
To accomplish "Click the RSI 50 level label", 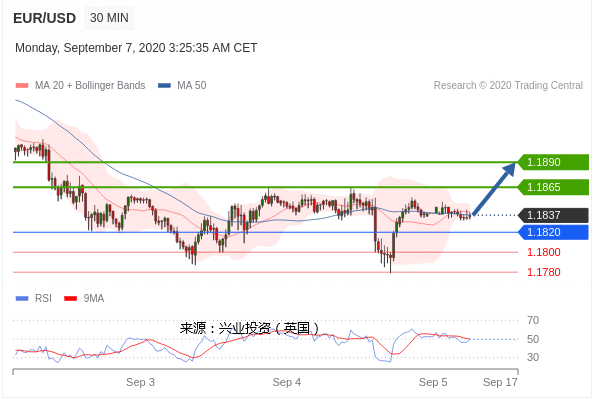I will pyautogui.click(x=533, y=339).
